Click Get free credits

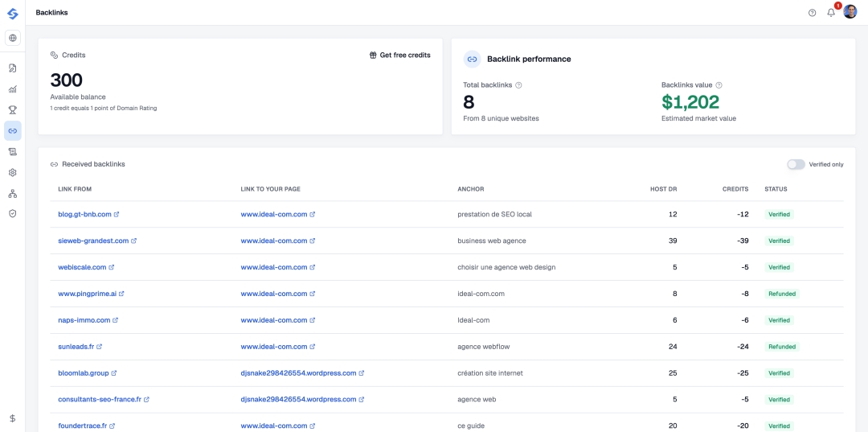coord(399,55)
